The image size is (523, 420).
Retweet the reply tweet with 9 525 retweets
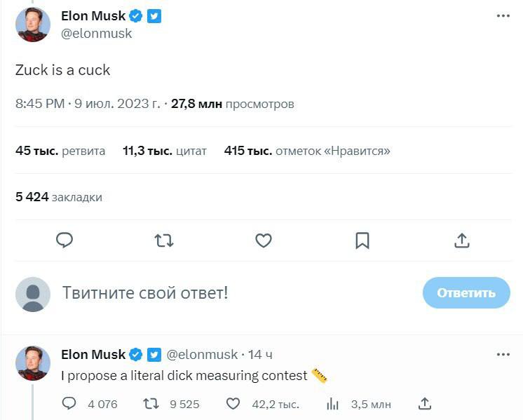tap(150, 404)
